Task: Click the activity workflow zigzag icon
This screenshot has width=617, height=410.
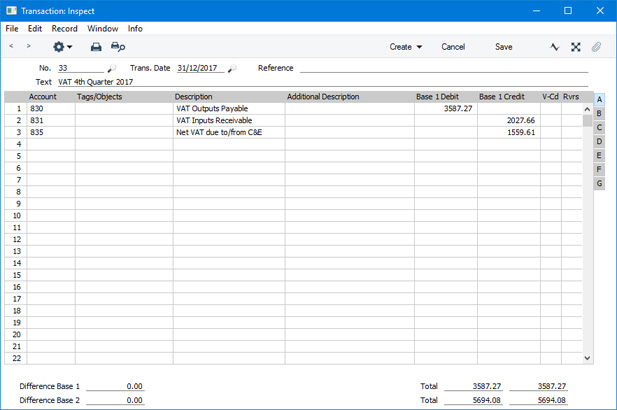Action: pos(555,47)
